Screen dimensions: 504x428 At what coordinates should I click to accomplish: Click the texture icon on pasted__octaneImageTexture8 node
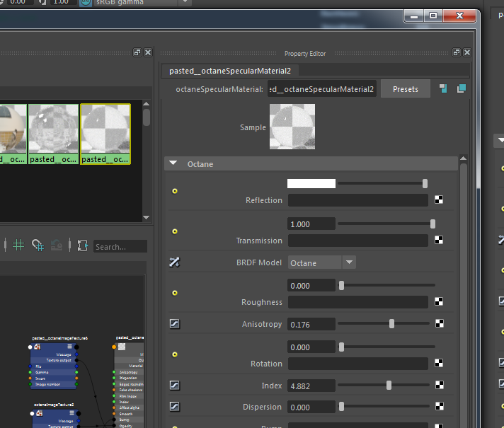click(38, 347)
